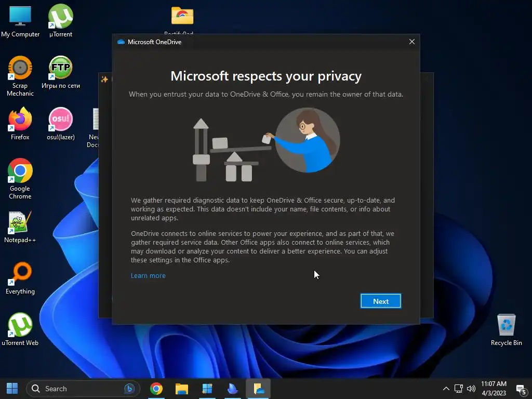Click the sparkle icon of background window
The width and height of the screenshot is (532, 399).
(104, 79)
